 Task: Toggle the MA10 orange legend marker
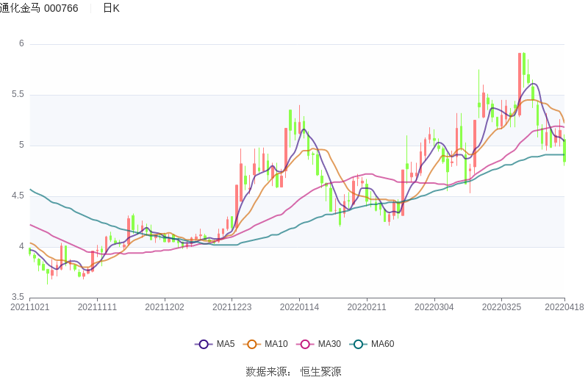pyautogui.click(x=252, y=344)
